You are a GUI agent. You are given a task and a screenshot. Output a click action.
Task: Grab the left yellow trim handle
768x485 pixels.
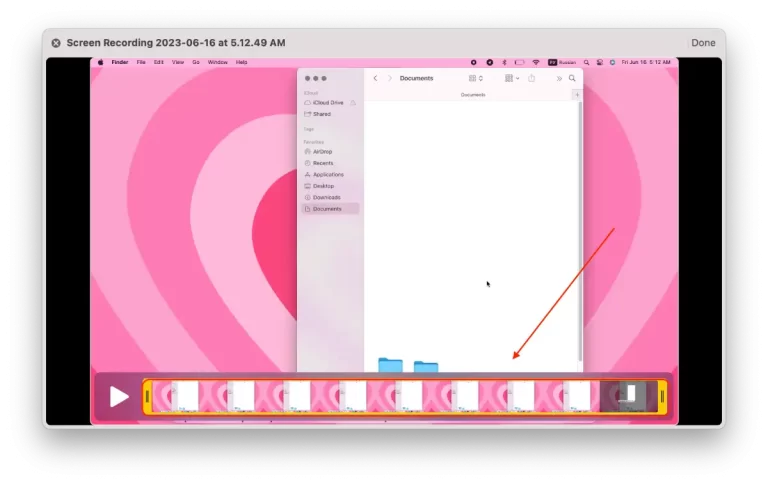point(147,397)
